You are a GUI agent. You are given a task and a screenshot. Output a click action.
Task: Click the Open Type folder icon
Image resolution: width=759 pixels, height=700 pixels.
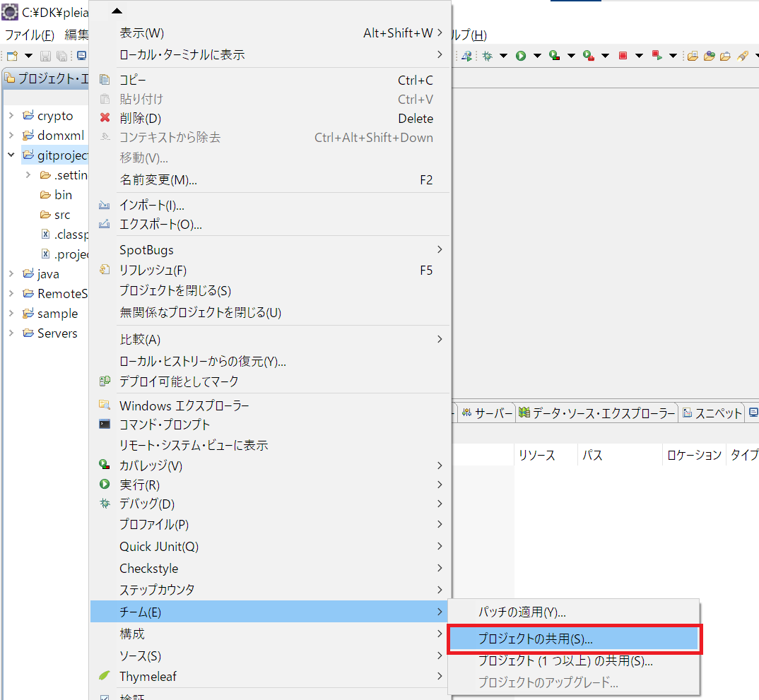pos(693,56)
